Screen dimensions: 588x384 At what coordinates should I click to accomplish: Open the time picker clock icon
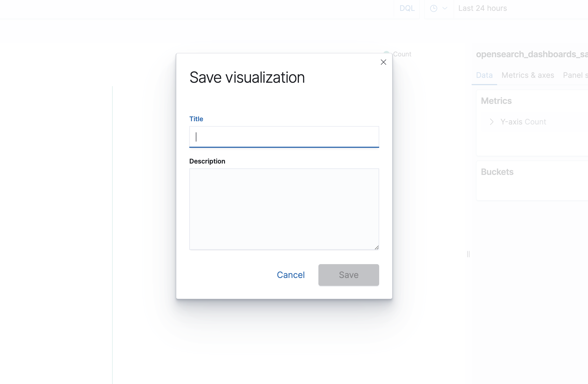[433, 8]
